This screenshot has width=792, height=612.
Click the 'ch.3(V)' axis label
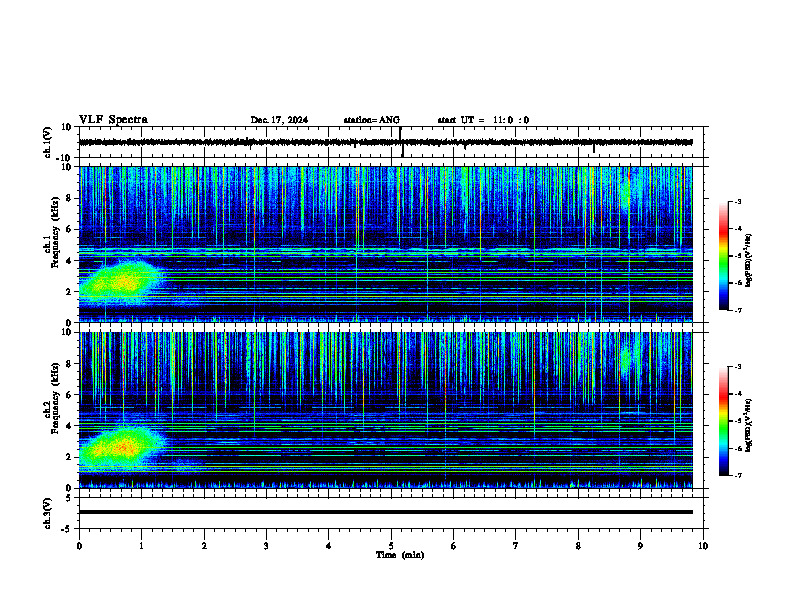48,513
